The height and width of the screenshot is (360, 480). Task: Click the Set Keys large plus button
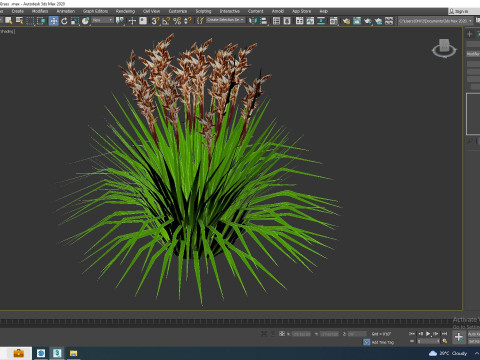pyautogui.click(x=459, y=337)
